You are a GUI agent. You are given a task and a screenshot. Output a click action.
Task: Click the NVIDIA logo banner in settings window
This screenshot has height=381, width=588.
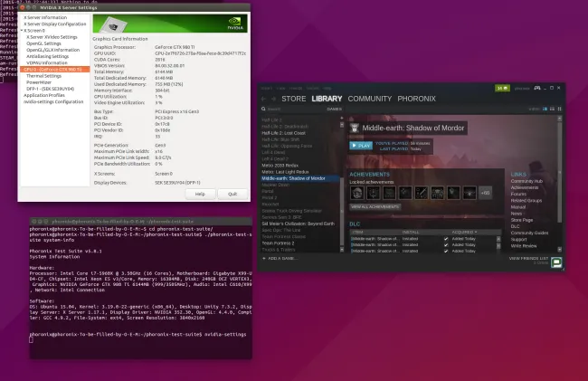click(170, 24)
